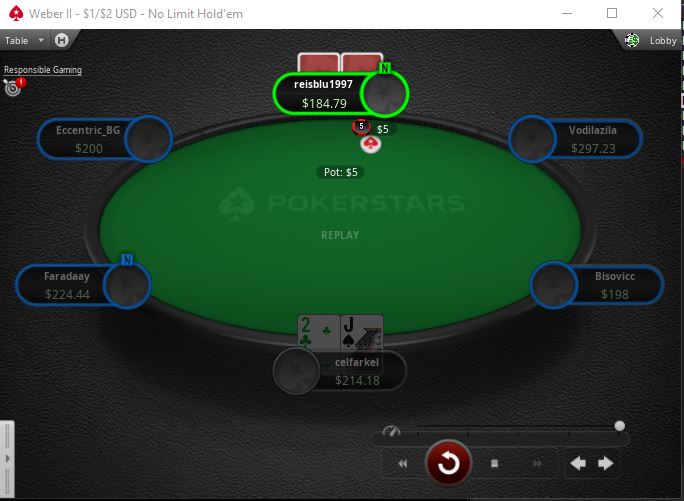
Task: Open the green note tag on reisblu1997
Action: click(384, 68)
